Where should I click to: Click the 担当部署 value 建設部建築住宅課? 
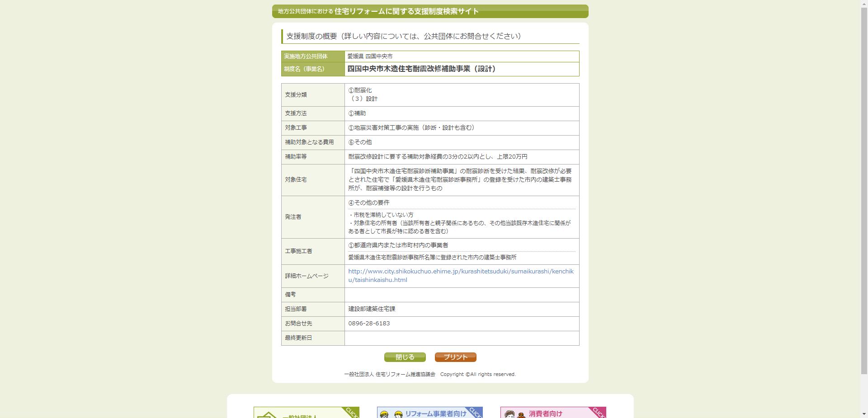point(372,309)
